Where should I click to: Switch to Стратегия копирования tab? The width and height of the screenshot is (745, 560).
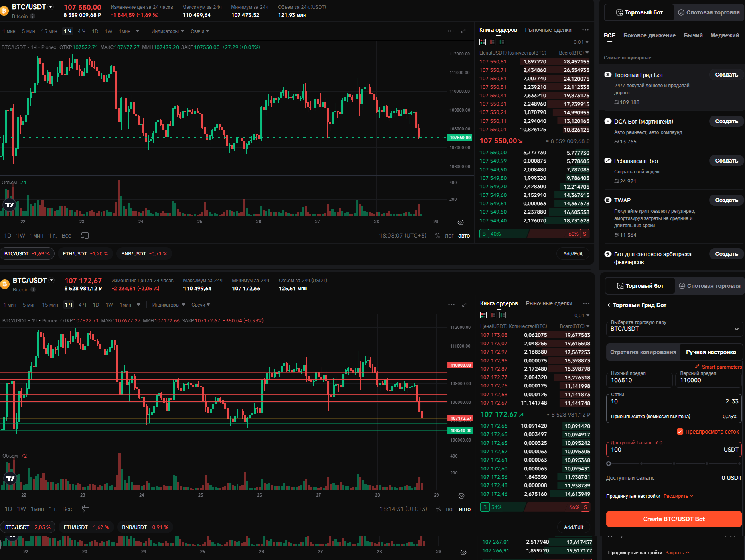643,352
